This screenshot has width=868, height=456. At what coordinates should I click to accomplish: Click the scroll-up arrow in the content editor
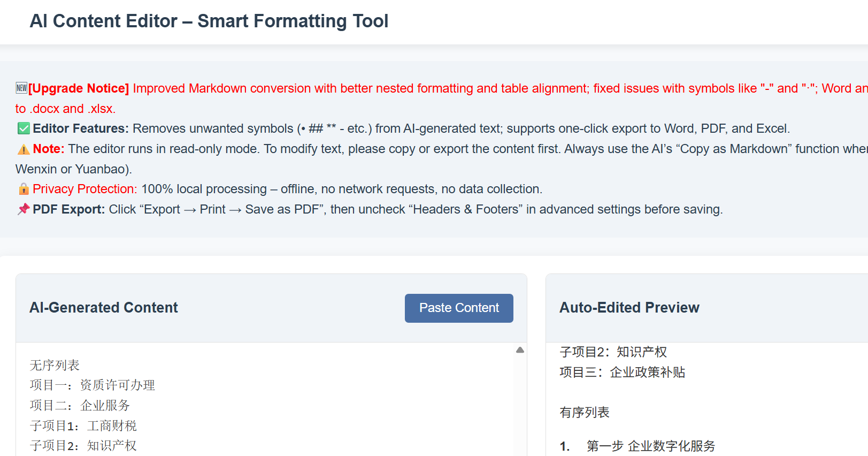pos(520,350)
